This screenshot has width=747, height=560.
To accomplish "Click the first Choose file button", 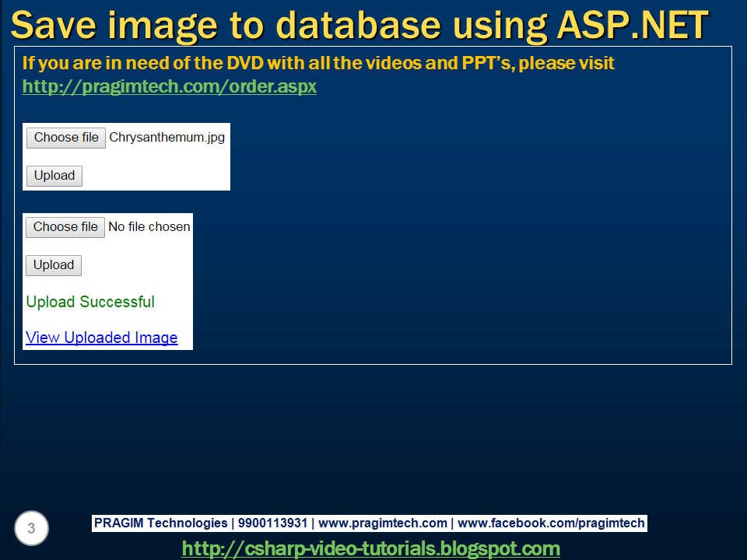I will pyautogui.click(x=65, y=138).
